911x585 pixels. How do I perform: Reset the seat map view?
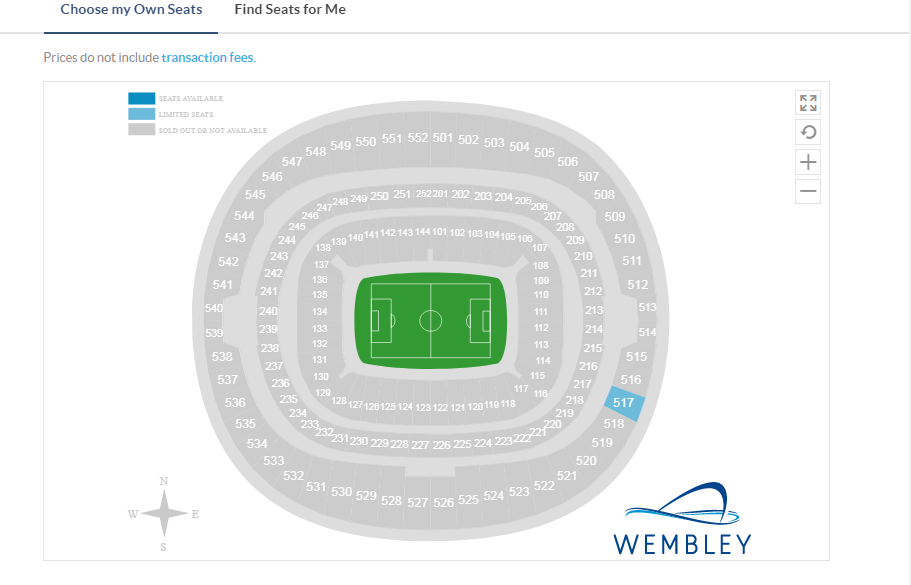tap(808, 132)
